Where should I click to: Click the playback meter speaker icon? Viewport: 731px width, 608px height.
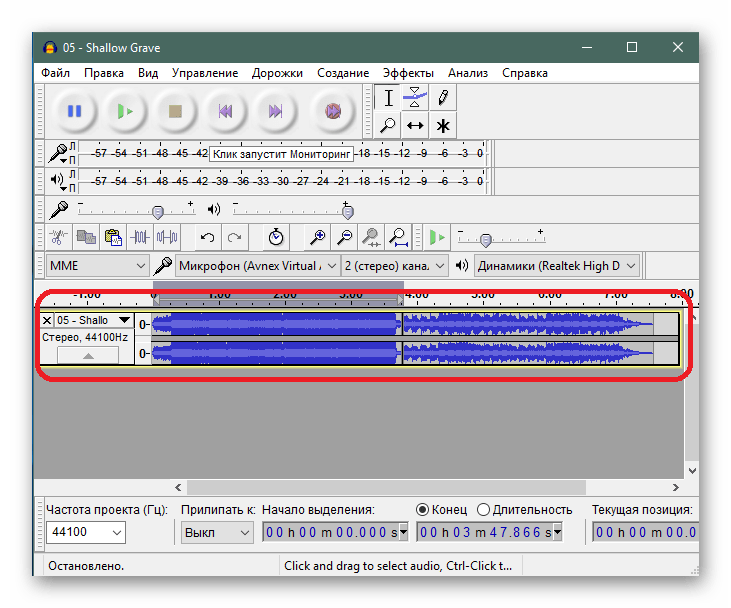[57, 179]
